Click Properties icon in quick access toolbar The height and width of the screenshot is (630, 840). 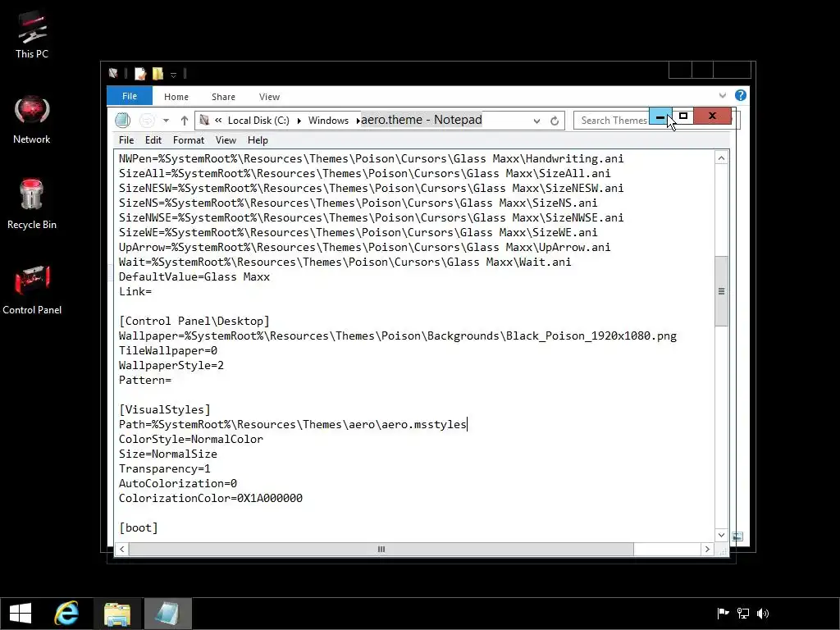coord(139,73)
